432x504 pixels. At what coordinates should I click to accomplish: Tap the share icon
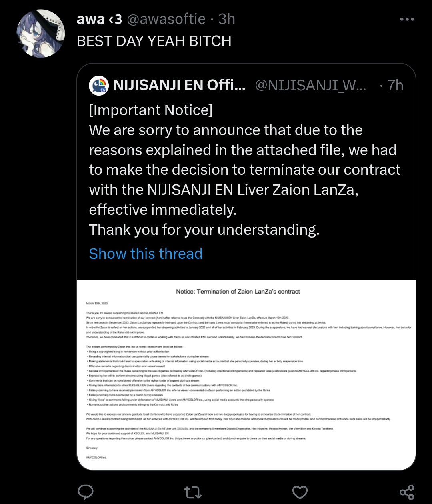[407, 492]
